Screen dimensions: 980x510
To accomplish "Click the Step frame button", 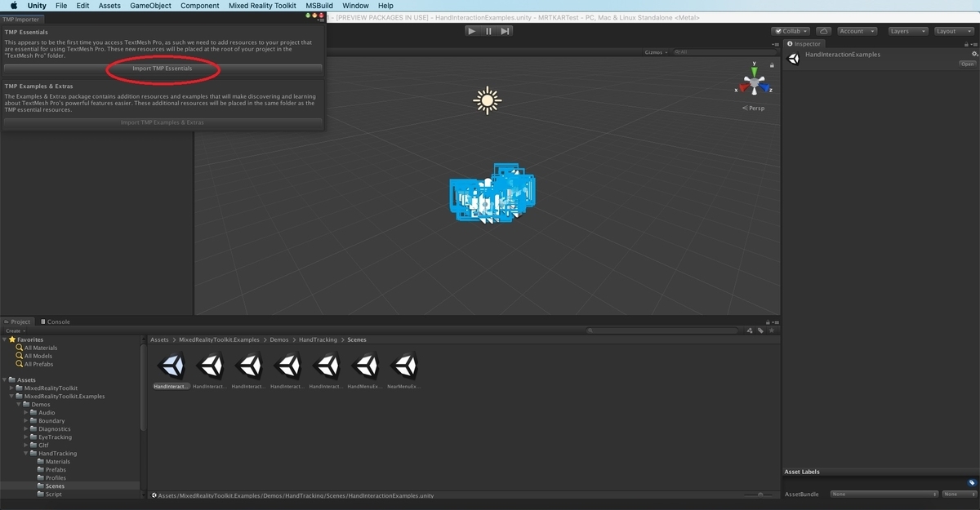I will [506, 31].
